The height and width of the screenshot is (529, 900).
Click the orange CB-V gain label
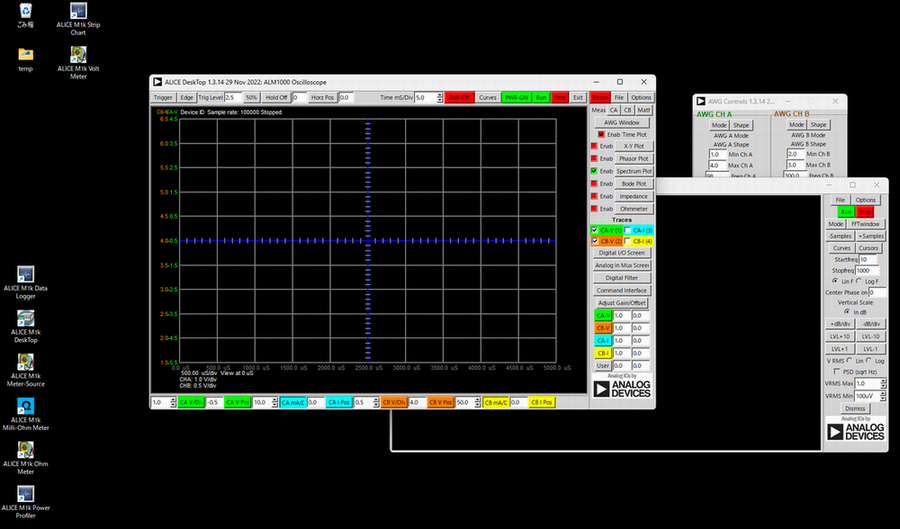602,327
